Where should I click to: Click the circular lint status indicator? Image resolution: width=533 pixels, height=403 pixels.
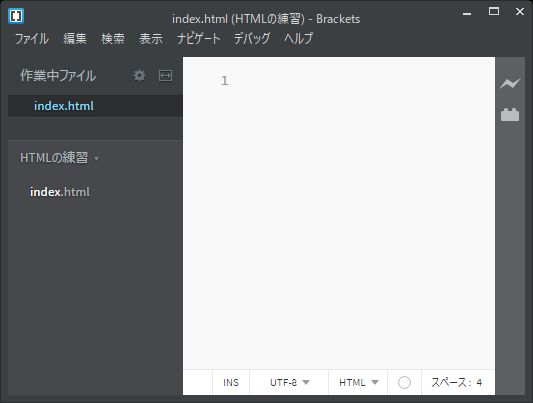click(x=404, y=382)
